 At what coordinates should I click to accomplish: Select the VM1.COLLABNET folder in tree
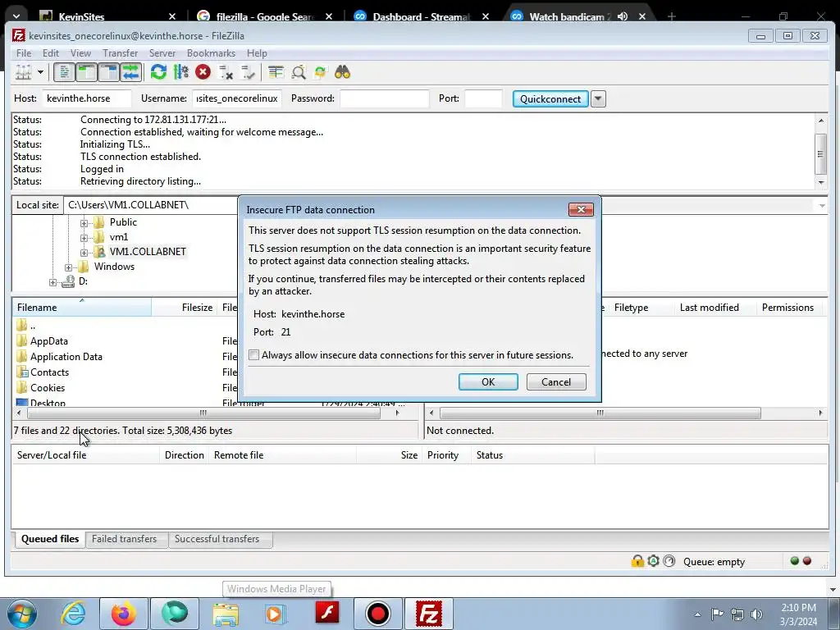pos(148,252)
